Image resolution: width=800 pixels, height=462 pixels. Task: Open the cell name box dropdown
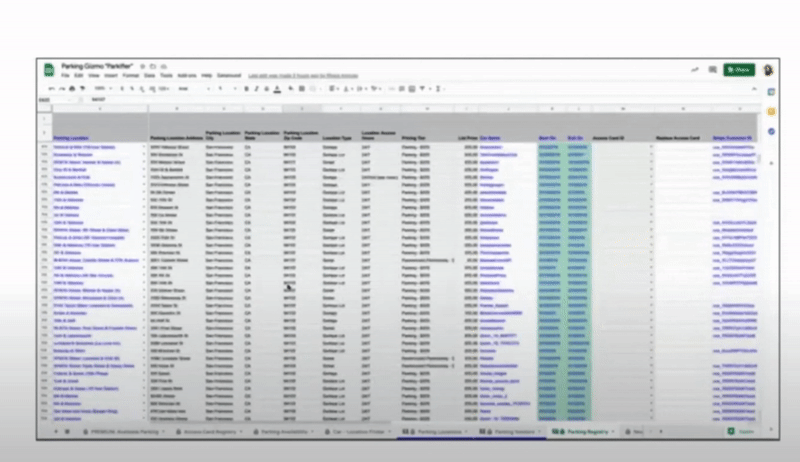tap(70, 100)
